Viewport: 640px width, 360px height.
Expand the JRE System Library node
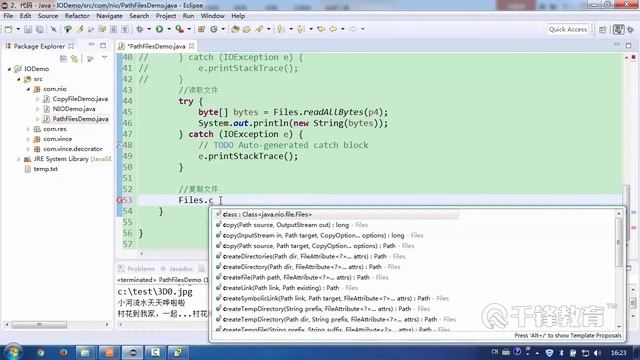coord(19,159)
